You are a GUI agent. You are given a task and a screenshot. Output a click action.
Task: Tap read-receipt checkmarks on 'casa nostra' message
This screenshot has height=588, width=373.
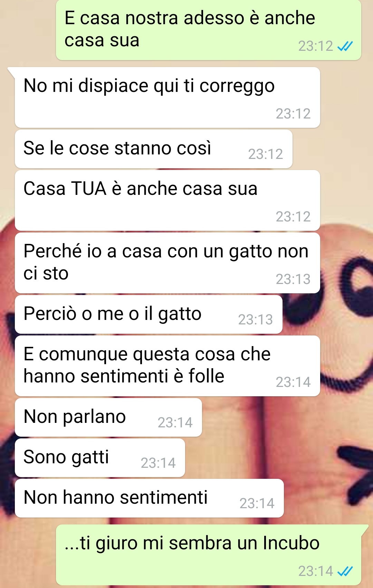pyautogui.click(x=345, y=46)
